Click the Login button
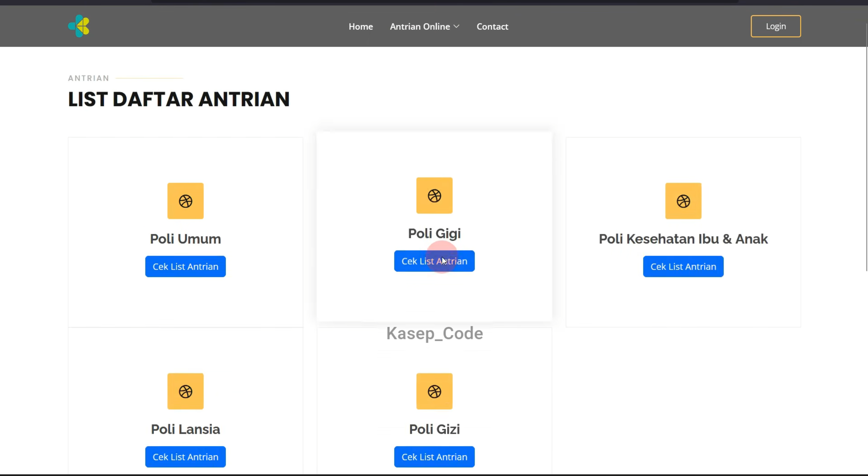This screenshot has width=868, height=476. (775, 26)
